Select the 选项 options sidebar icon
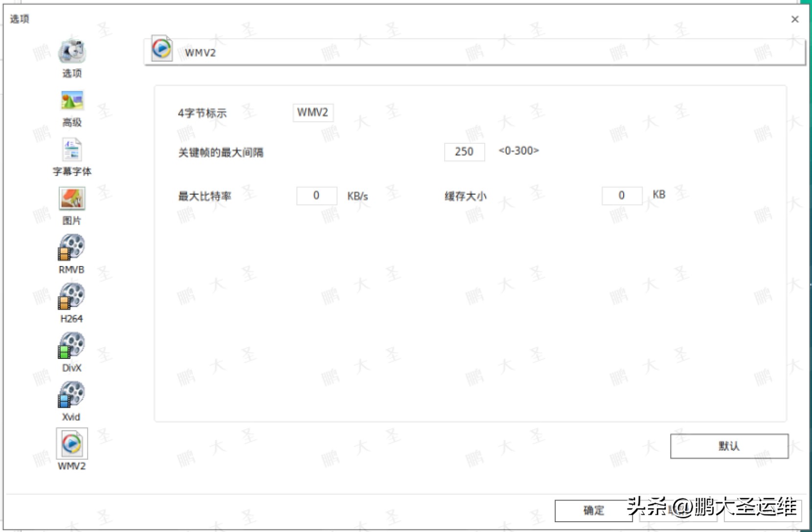 [x=71, y=51]
